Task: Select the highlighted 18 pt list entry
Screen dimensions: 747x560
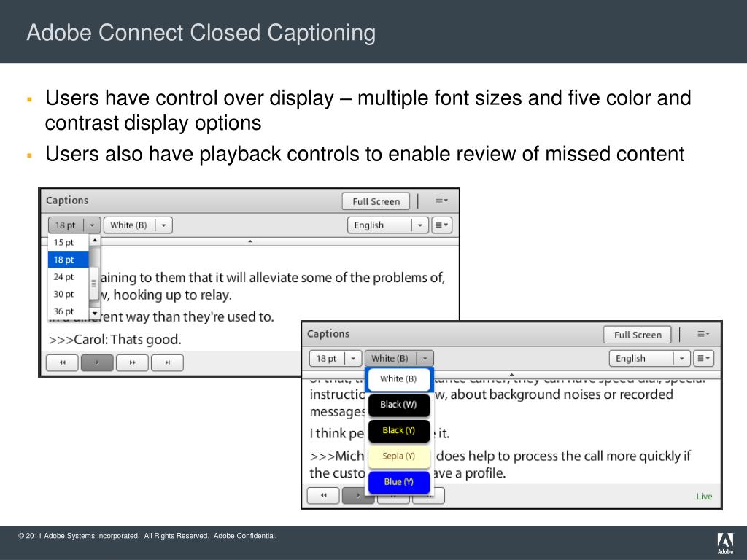Action: pos(68,260)
